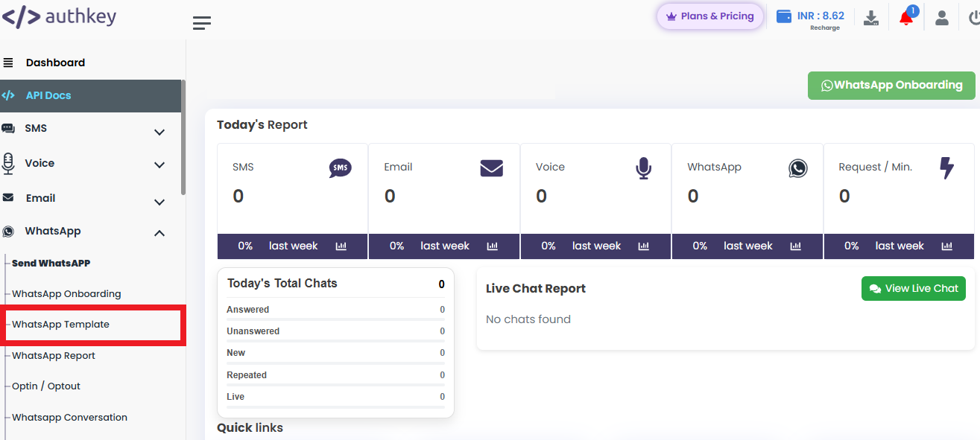Click the WhatsApp card logo icon
Viewport: 980px width, 440px height.
click(x=797, y=168)
